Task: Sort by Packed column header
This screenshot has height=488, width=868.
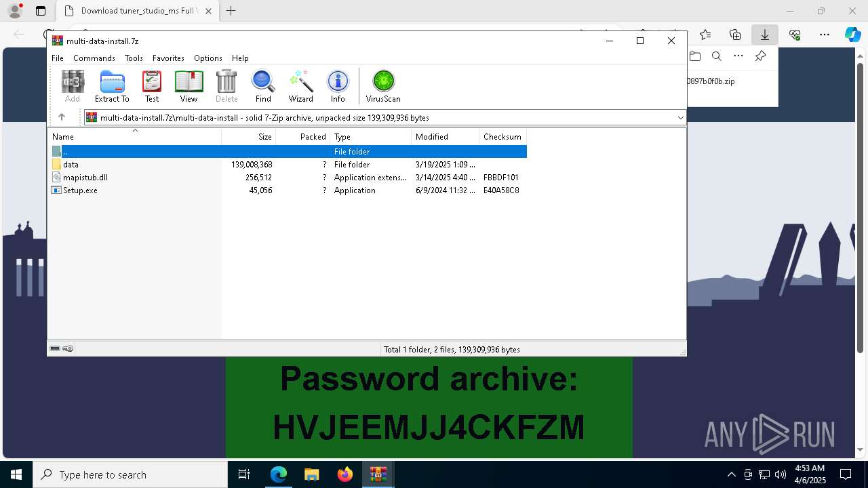Action: (x=302, y=137)
